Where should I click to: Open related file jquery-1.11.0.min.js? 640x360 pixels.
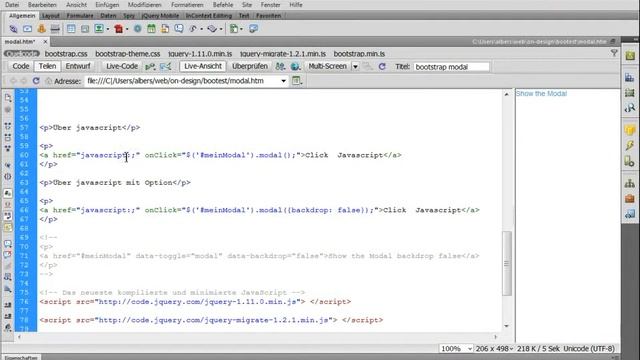point(200,54)
